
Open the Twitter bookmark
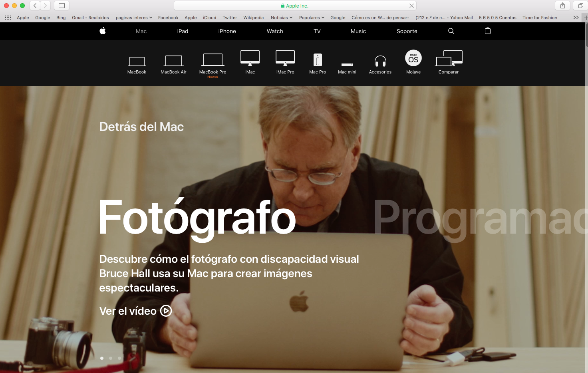point(230,18)
